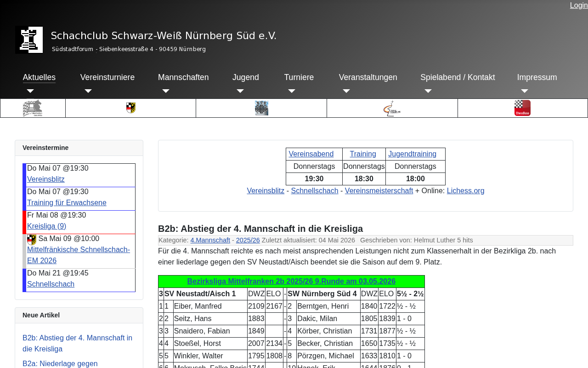Open the Mittelfranken coat of arms icon link
The image size is (588, 368).
131,108
